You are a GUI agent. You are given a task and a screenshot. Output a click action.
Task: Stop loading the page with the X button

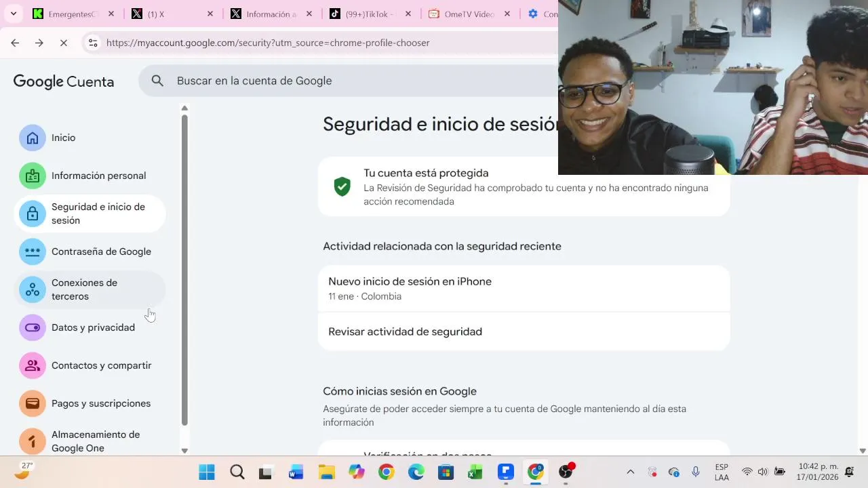click(64, 43)
